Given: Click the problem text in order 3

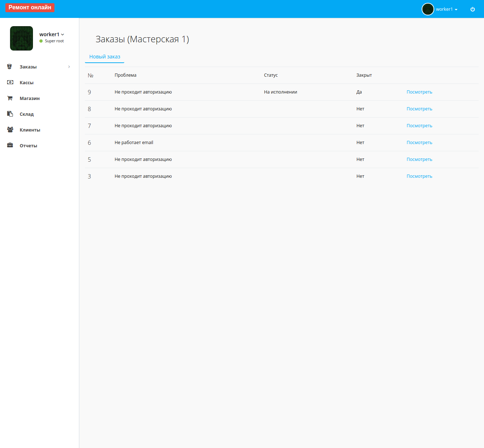Looking at the screenshot, I should click(x=143, y=176).
